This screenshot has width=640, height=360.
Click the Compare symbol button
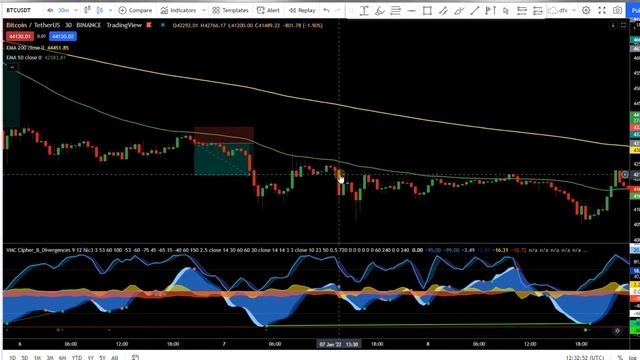(x=135, y=10)
